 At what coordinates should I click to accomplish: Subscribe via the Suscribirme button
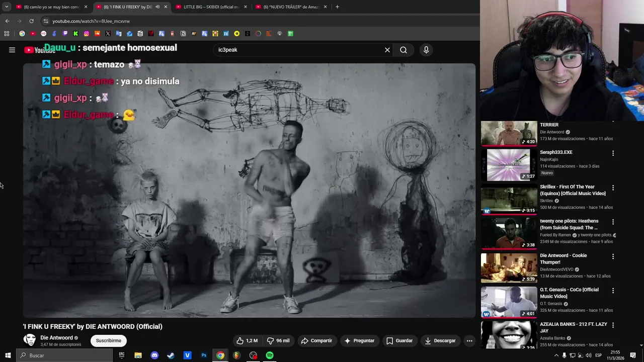coord(109,340)
